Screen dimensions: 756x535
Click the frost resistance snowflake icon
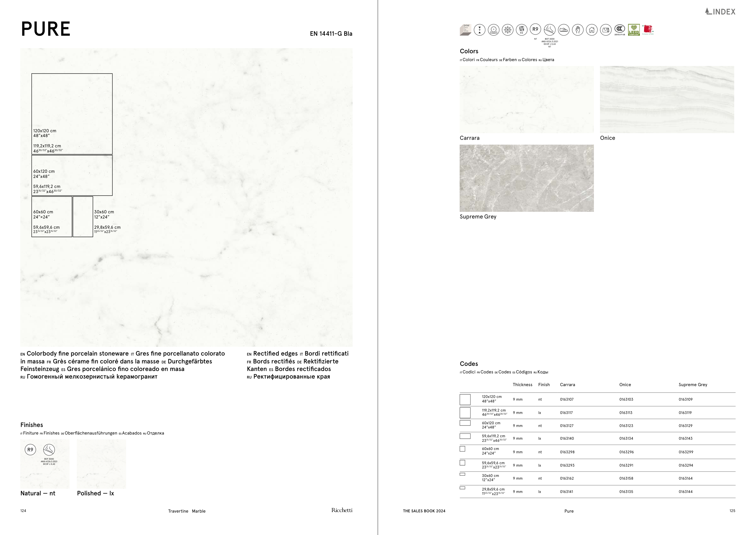[x=507, y=30]
